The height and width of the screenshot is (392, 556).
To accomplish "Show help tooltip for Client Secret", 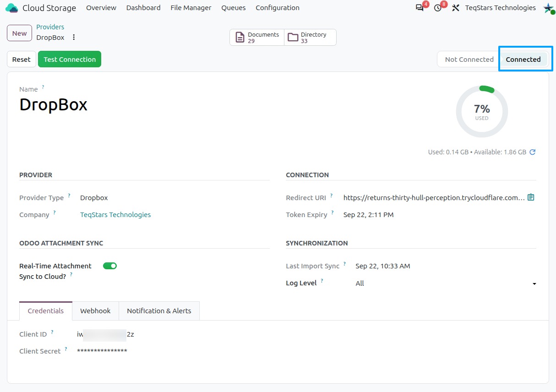I will coord(66,348).
